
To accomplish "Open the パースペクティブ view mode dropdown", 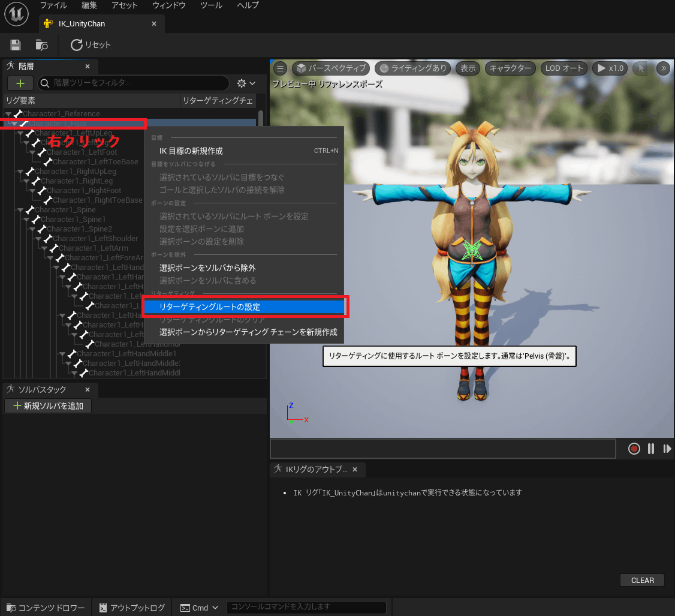I will click(x=331, y=68).
